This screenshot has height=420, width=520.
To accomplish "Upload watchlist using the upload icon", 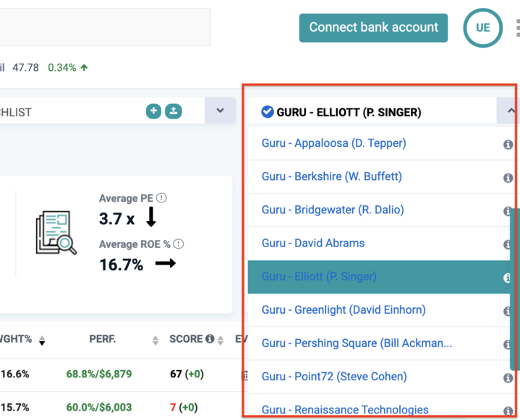I will coord(174,111).
